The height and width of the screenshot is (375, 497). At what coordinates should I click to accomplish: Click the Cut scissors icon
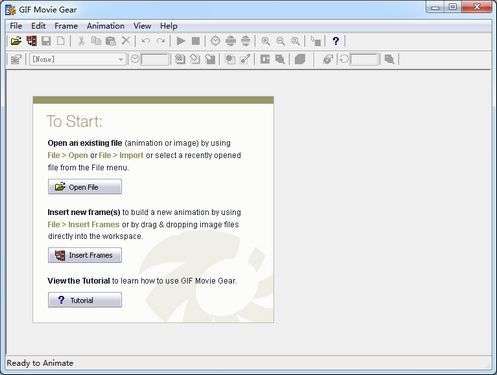point(81,41)
